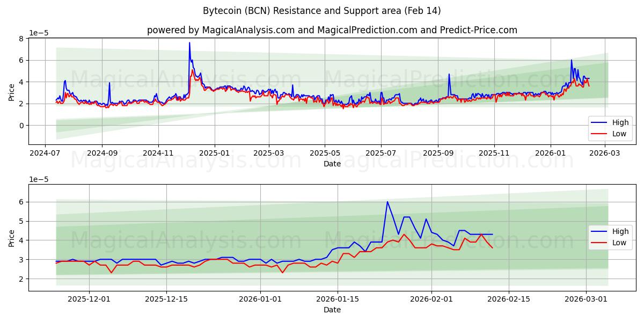The width and height of the screenshot is (644, 322).
Task: Click the top chart x-axis label 2025-07
Action: click(x=381, y=153)
